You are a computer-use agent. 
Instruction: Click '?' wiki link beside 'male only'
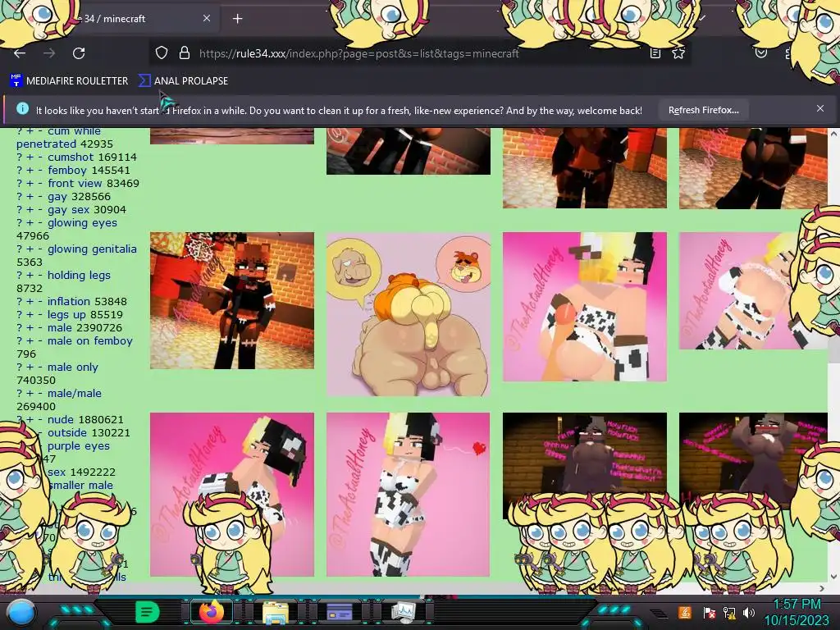point(20,367)
